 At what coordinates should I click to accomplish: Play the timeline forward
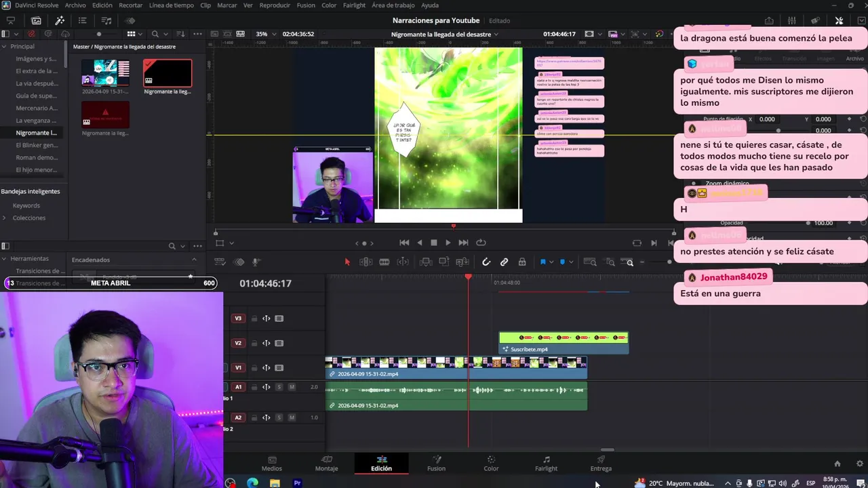click(448, 243)
